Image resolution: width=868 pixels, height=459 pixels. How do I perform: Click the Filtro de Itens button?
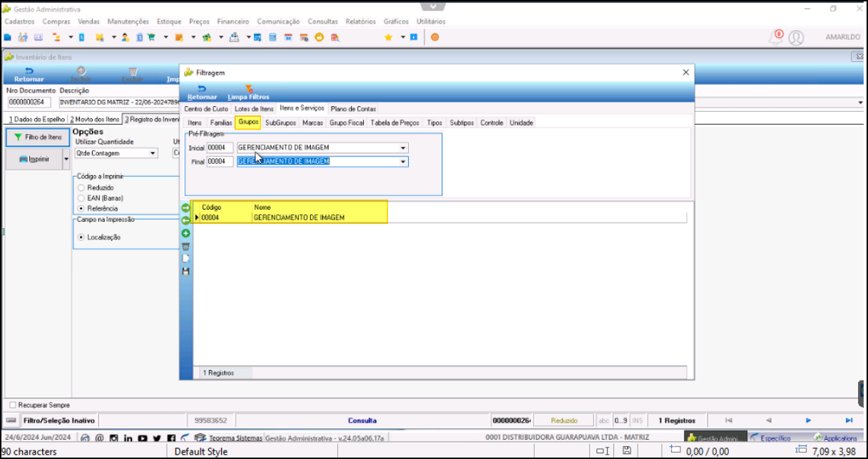coord(39,137)
